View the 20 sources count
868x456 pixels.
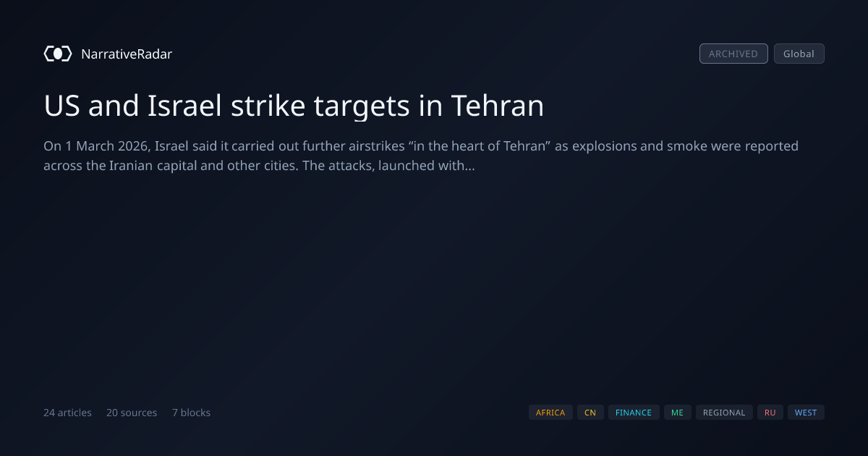point(132,413)
